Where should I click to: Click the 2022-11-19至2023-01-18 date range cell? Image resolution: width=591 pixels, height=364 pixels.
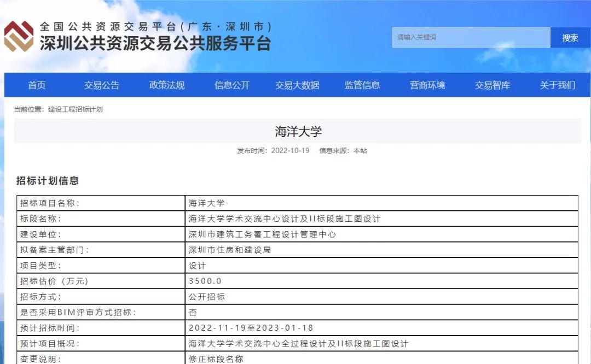tap(251, 328)
